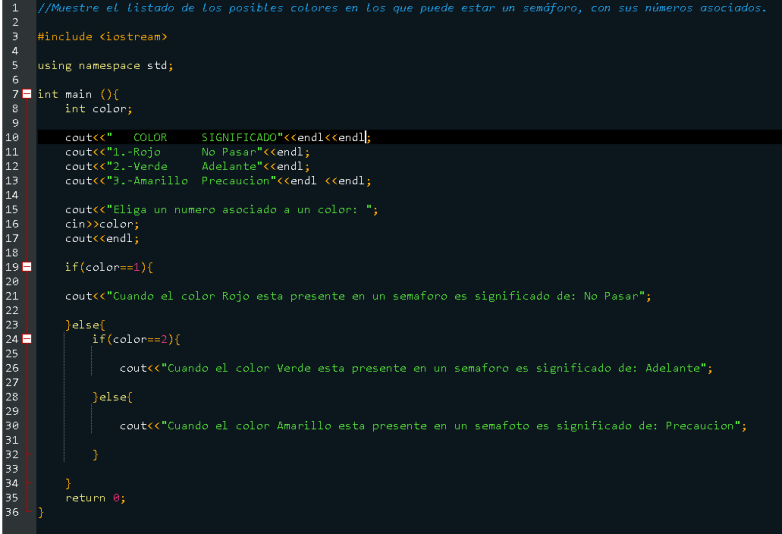782x534 pixels.
Task: Click the Amarillo "Precaucion" cout message
Action: coord(450,425)
